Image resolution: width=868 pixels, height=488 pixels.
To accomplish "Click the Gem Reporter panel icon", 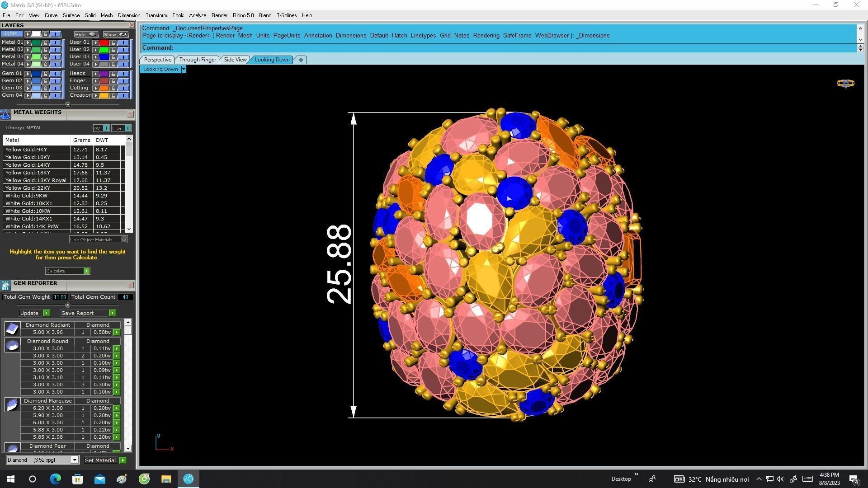I will (5, 285).
